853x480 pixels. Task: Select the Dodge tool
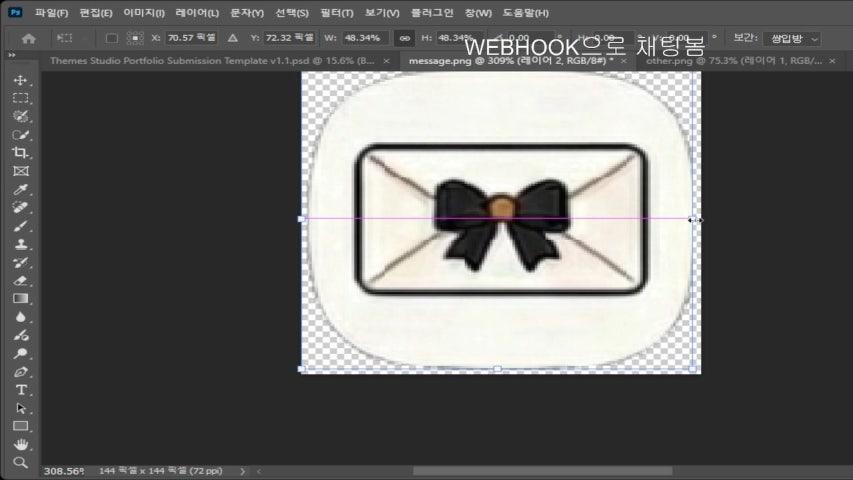point(21,354)
